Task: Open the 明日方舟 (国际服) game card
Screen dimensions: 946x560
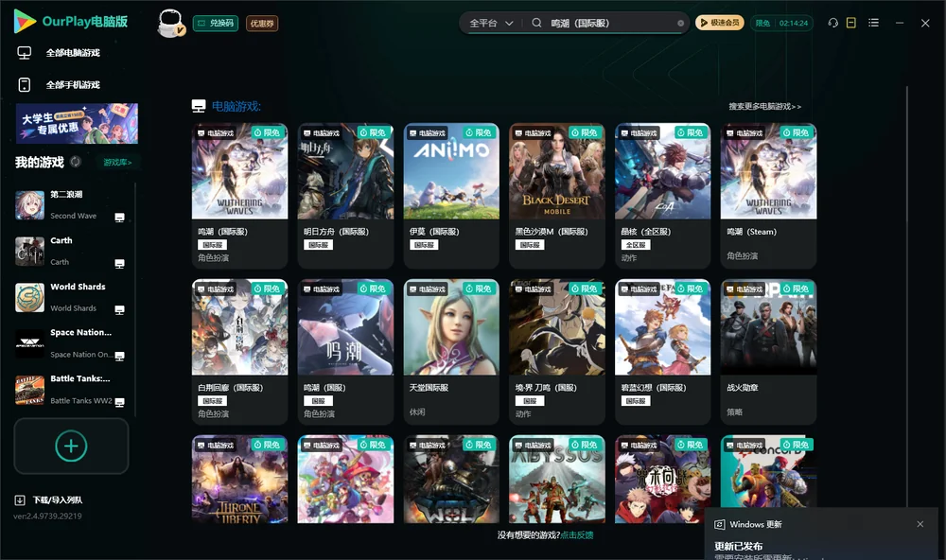Action: (x=345, y=196)
